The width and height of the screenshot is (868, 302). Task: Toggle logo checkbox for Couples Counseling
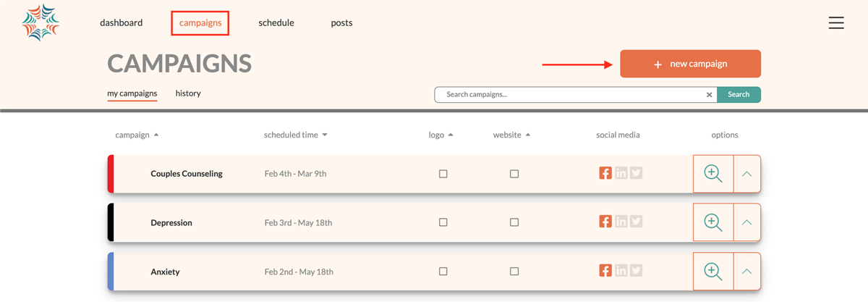(443, 174)
